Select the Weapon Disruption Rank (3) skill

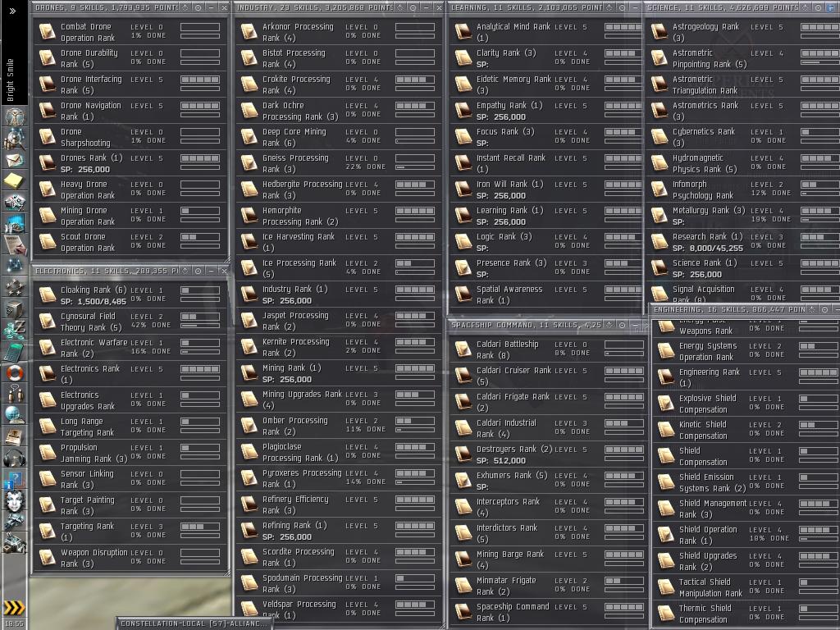[130, 558]
